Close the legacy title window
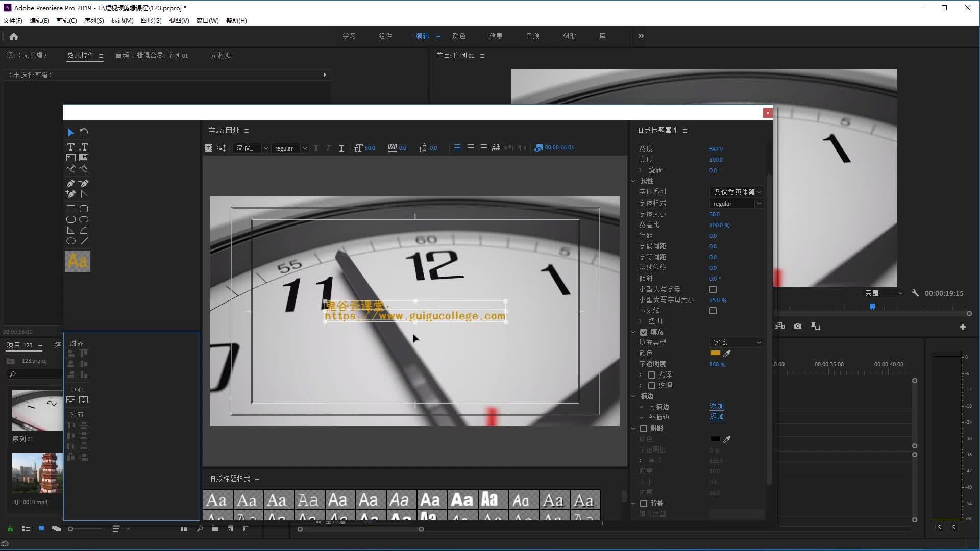The height and width of the screenshot is (551, 980). [768, 113]
